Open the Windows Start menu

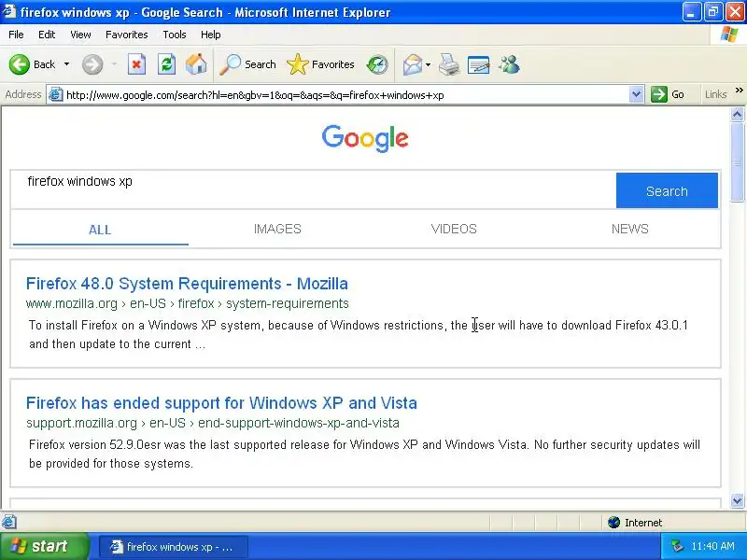tap(44, 546)
